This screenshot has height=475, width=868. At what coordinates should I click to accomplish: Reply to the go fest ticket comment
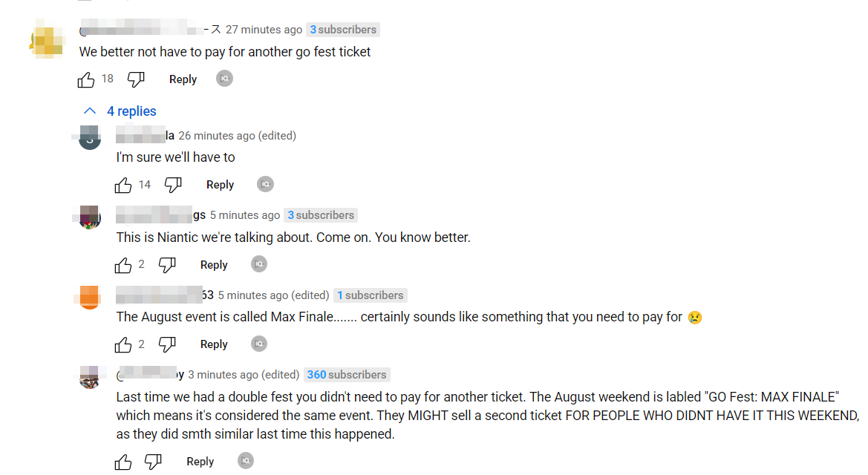[x=183, y=79]
